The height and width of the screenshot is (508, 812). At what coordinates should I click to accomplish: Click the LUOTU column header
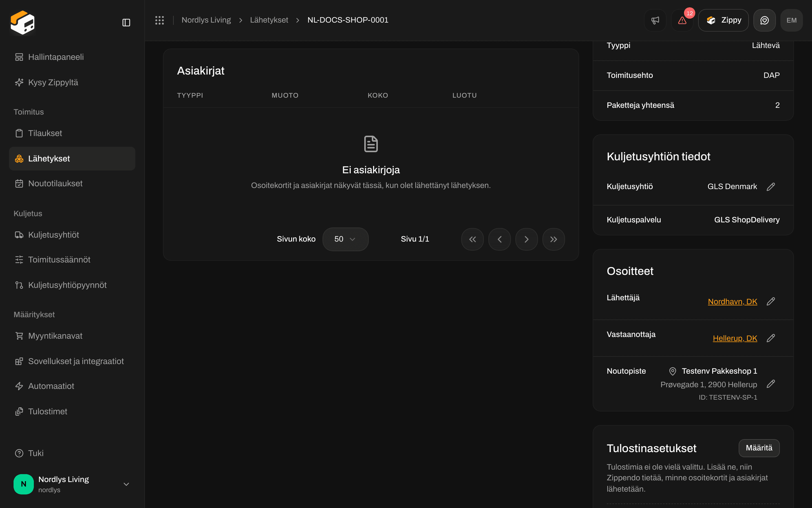click(x=464, y=95)
